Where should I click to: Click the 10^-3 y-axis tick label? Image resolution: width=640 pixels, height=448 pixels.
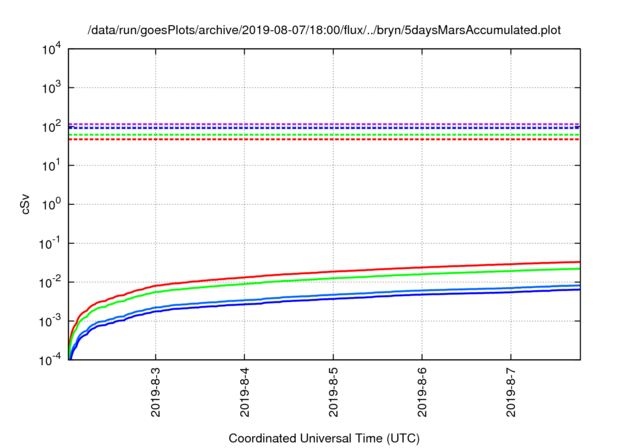48,321
